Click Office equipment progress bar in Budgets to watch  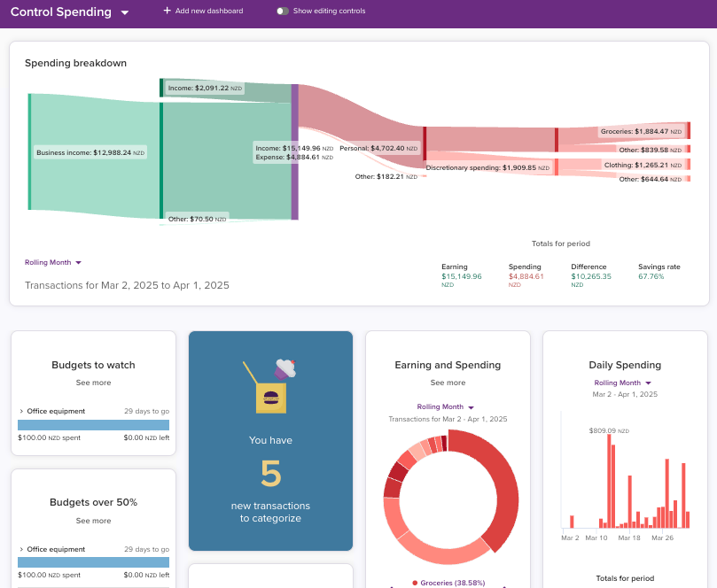(x=93, y=425)
